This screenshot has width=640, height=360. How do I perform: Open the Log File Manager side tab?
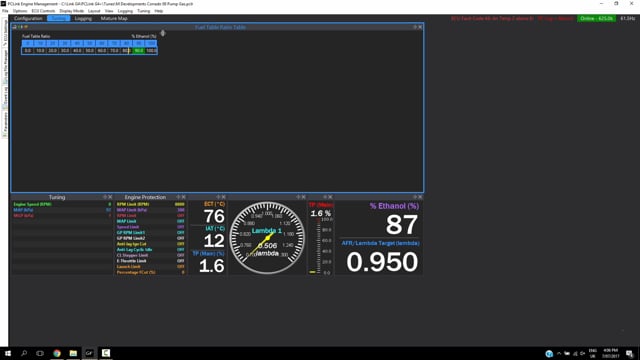pos(5,66)
